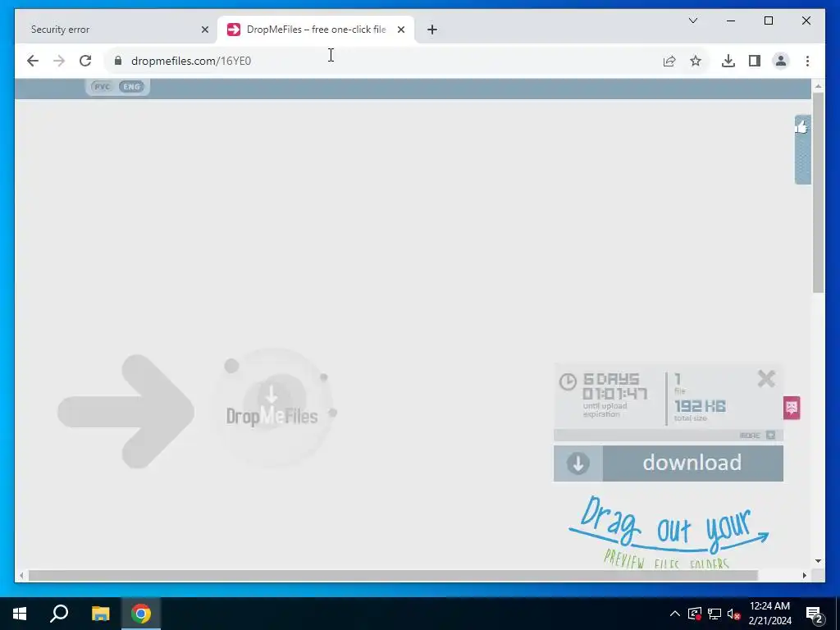Click the scroll left arrow
The height and width of the screenshot is (630, 840).
[21, 575]
